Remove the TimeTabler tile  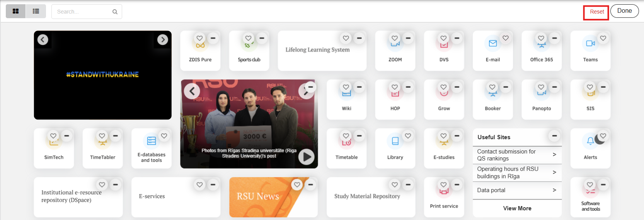point(115,136)
